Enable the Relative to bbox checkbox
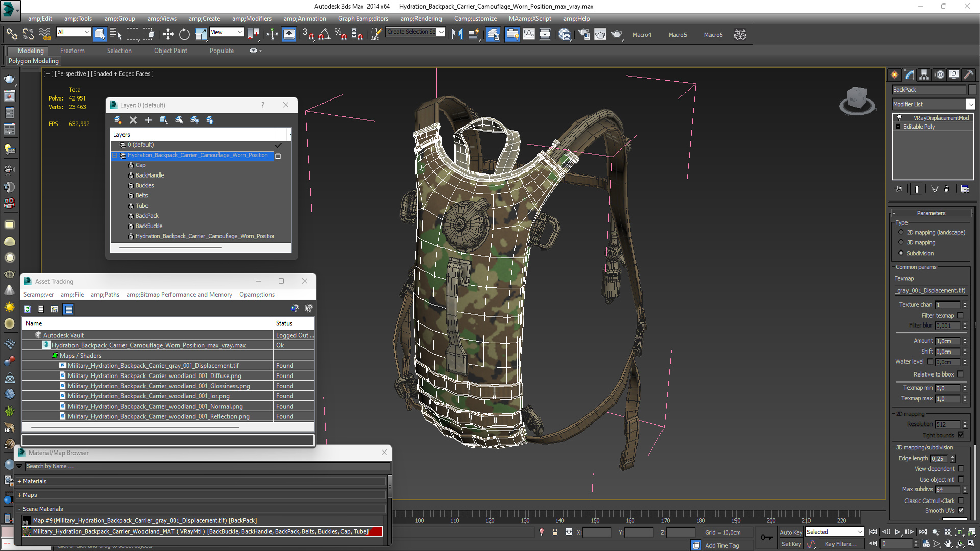 [961, 374]
